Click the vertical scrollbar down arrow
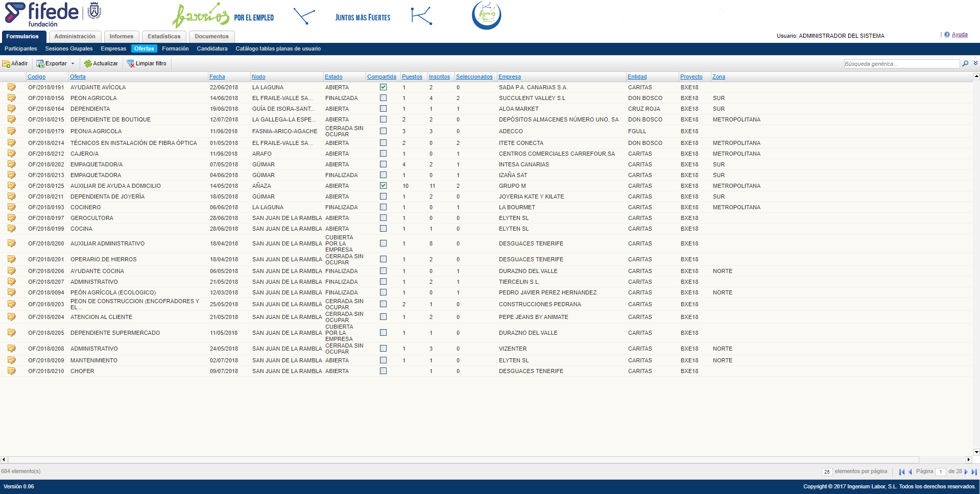Image resolution: width=980 pixels, height=494 pixels. point(976,452)
